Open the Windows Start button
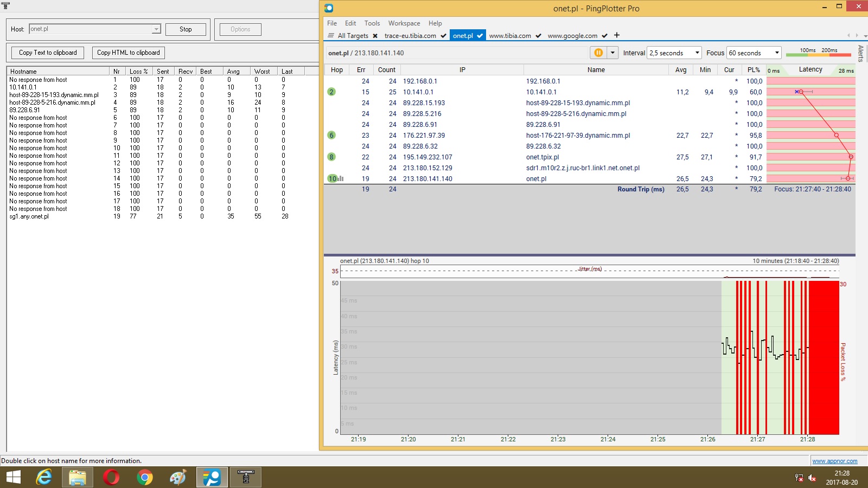 (x=13, y=477)
